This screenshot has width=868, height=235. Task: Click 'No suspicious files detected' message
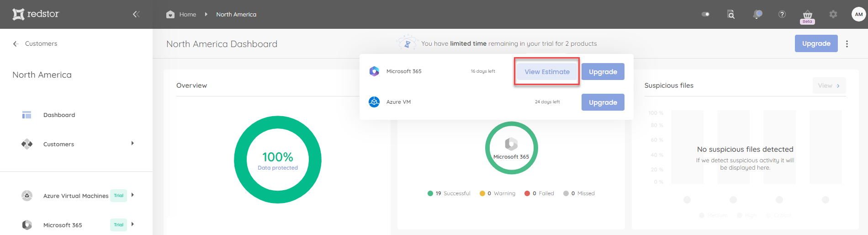(x=745, y=150)
